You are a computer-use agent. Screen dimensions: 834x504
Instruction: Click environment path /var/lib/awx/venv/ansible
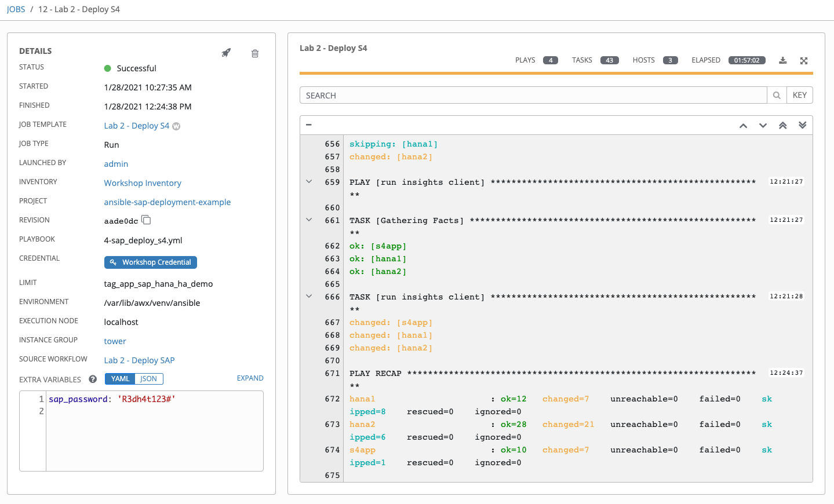point(152,303)
